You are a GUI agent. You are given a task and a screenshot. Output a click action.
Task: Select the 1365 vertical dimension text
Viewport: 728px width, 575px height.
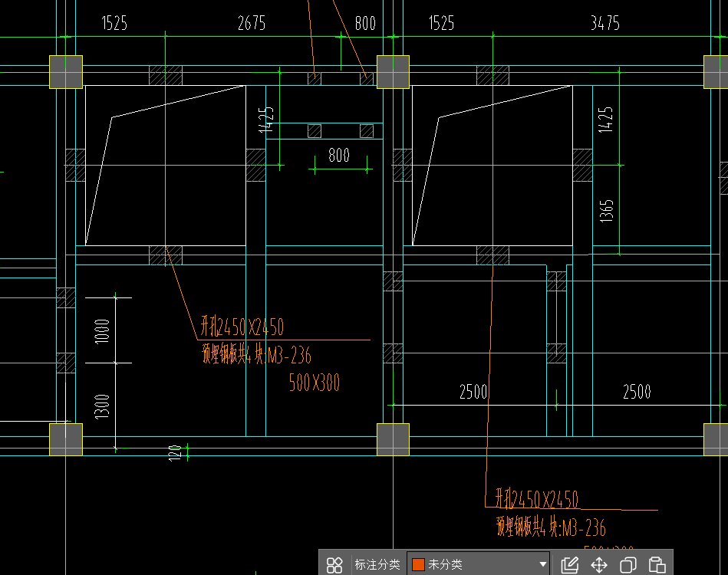coord(606,211)
